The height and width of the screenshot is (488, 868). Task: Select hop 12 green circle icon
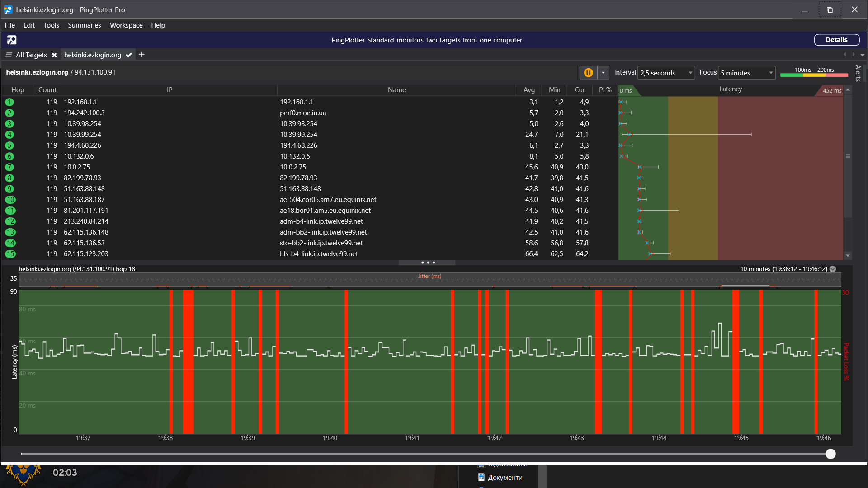coord(10,221)
